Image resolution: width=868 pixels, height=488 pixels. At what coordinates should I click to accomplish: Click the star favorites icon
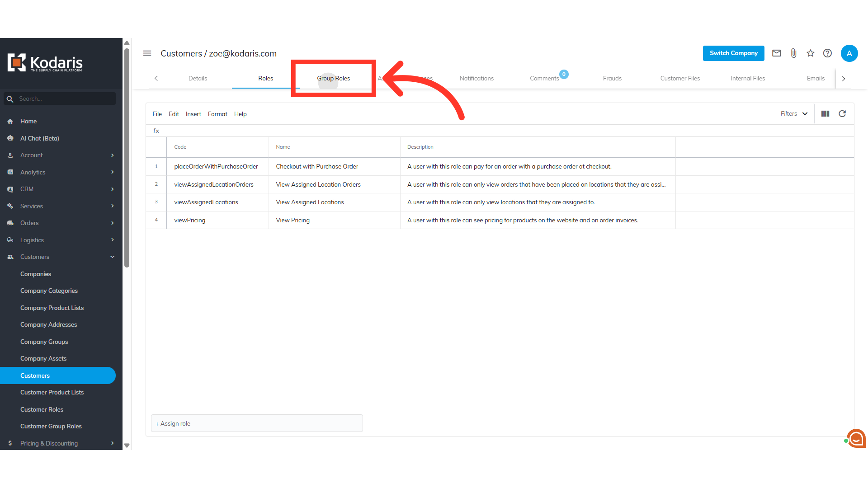point(810,53)
